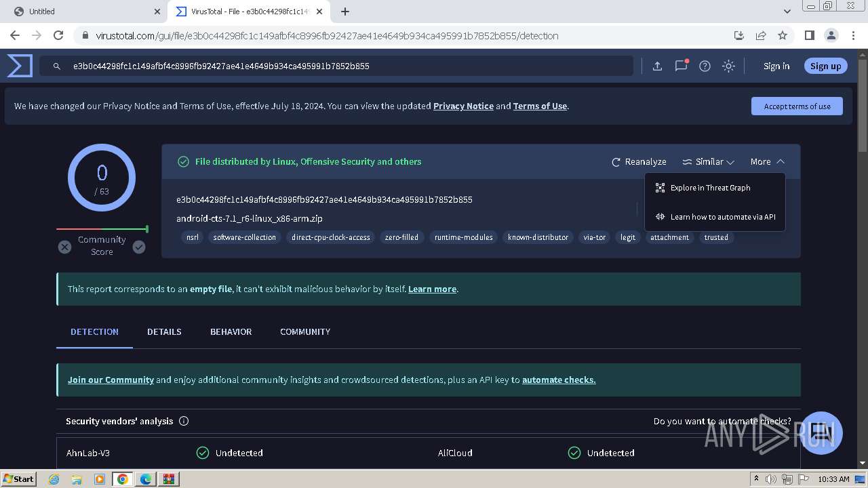Click the VirusTotal logo icon

click(20, 66)
